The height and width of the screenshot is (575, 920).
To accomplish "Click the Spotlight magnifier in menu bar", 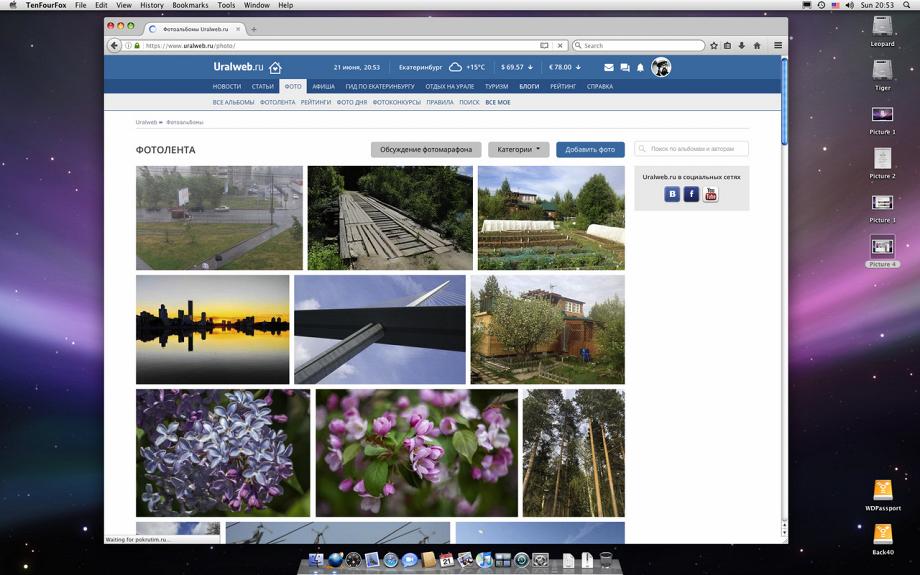I will click(x=907, y=5).
